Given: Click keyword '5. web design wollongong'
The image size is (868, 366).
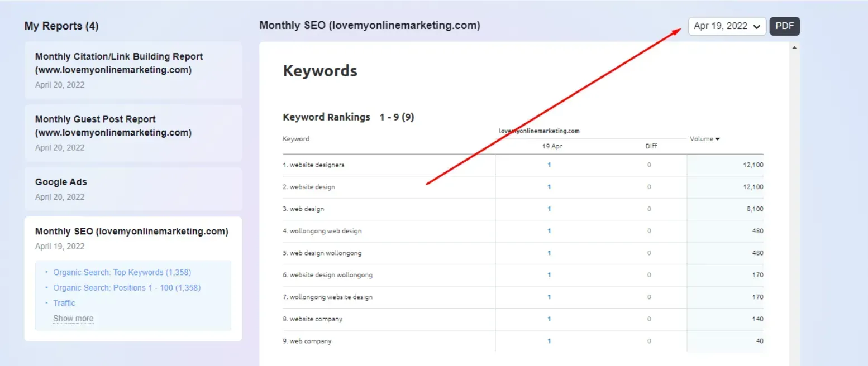Looking at the screenshot, I should pos(322,253).
